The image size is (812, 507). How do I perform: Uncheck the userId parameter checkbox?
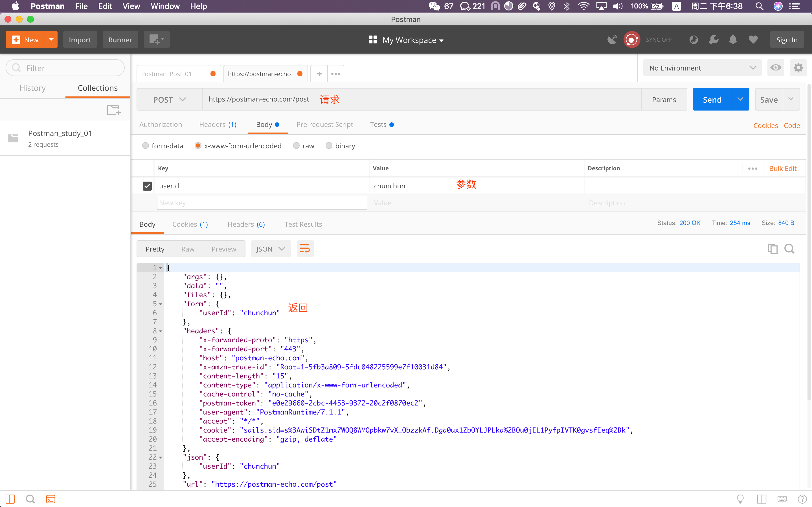point(147,186)
